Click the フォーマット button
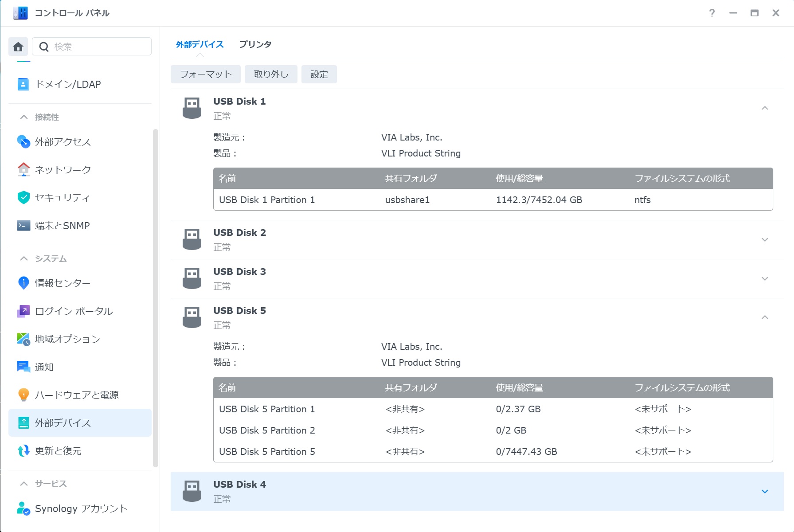The width and height of the screenshot is (794, 532). point(206,74)
